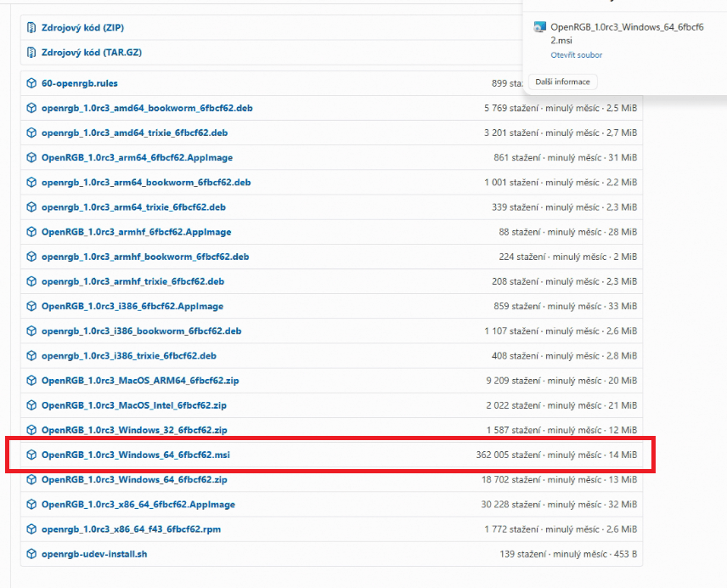Click package icon for MacOS_ARM64 zip

[31, 381]
